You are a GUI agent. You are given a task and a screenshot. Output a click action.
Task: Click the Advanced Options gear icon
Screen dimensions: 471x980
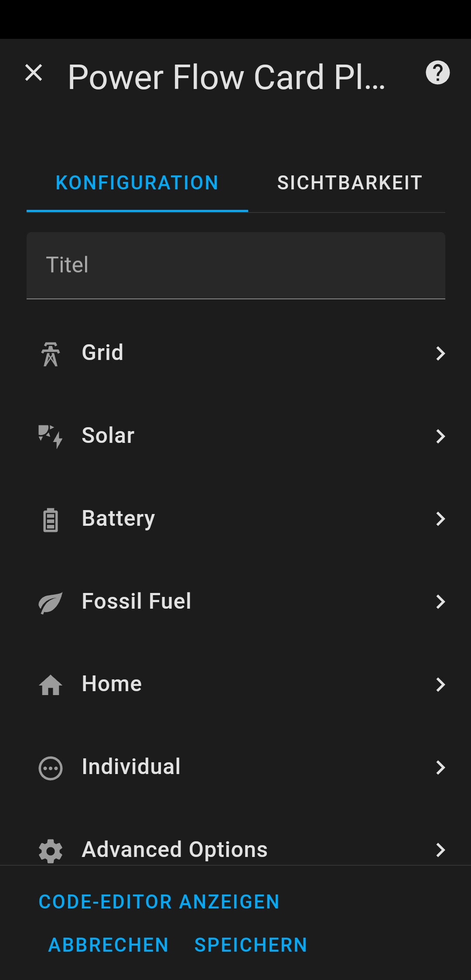pyautogui.click(x=51, y=850)
